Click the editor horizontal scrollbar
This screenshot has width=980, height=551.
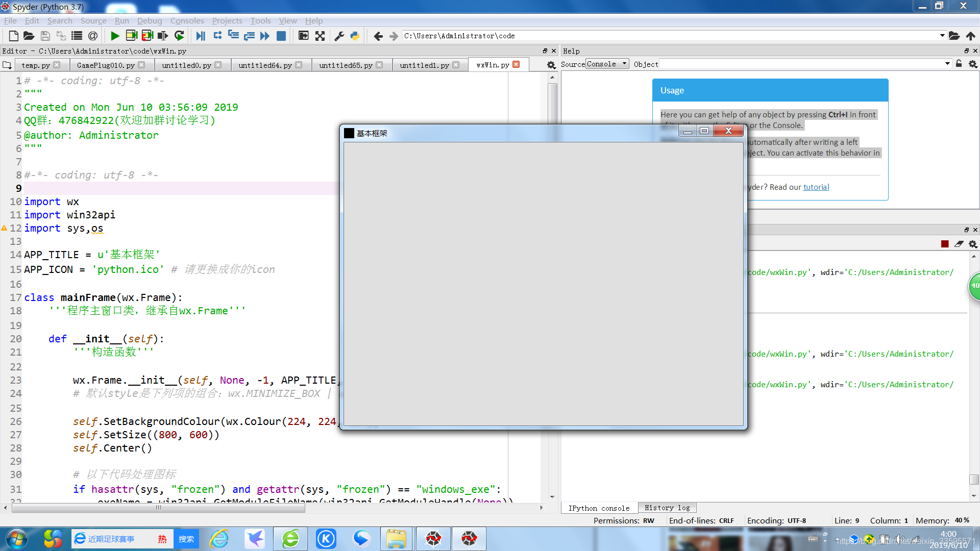click(158, 508)
